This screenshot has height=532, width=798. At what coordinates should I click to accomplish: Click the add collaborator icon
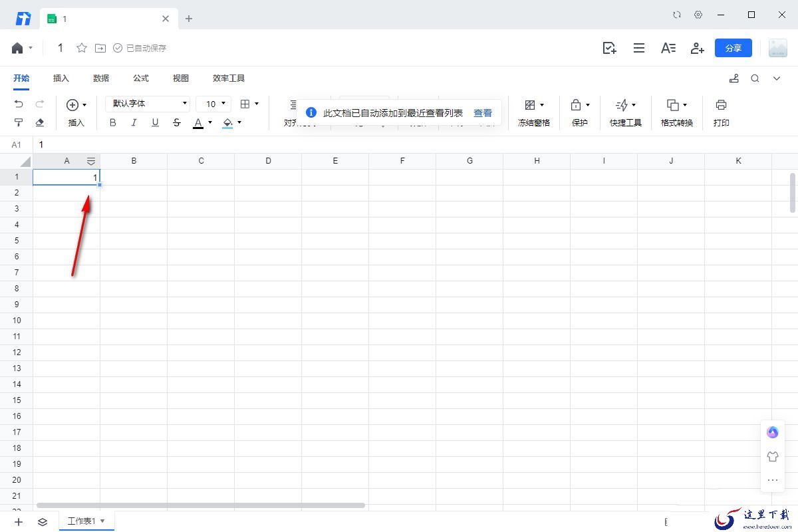(697, 48)
